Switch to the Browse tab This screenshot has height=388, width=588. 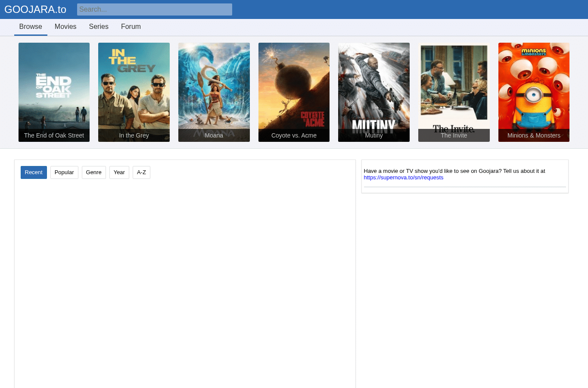click(31, 27)
